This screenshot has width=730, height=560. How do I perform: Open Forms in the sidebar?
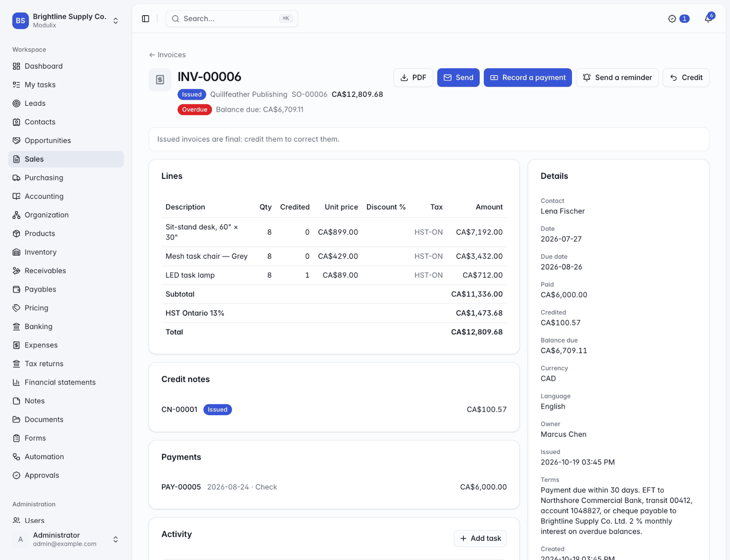click(x=66, y=438)
